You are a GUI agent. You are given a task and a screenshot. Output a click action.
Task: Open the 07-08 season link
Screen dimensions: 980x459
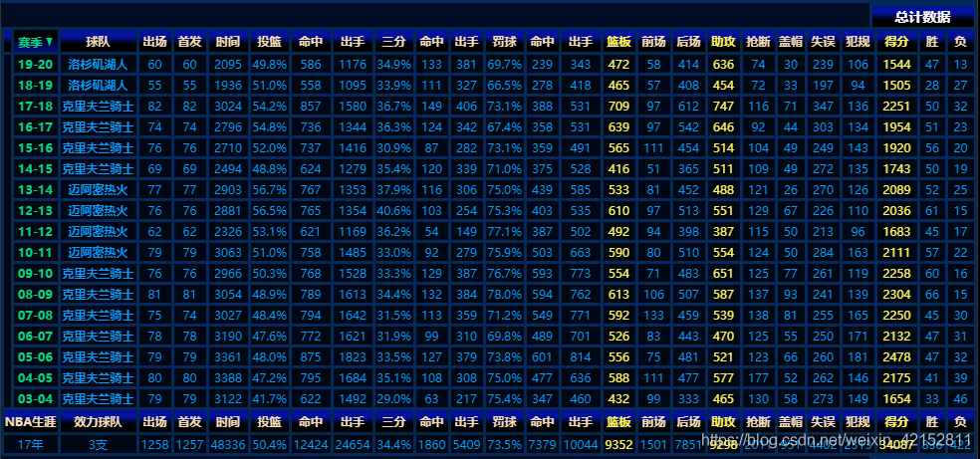point(36,316)
